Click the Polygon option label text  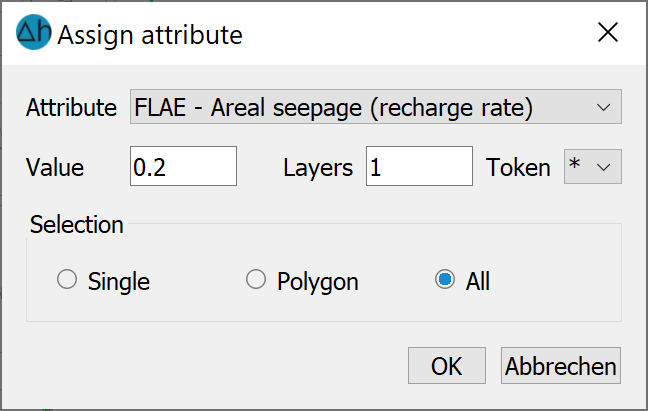(x=317, y=282)
